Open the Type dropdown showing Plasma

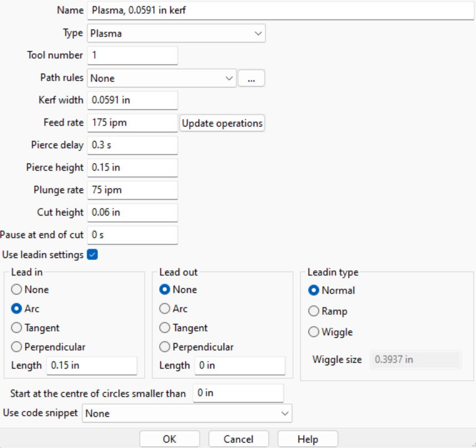click(176, 33)
